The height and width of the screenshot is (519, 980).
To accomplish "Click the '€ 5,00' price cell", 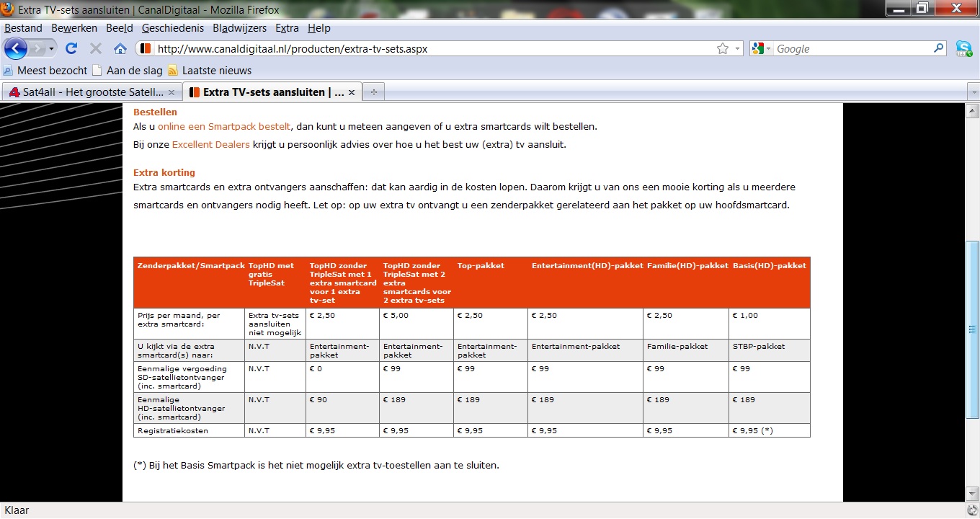I will (x=416, y=324).
